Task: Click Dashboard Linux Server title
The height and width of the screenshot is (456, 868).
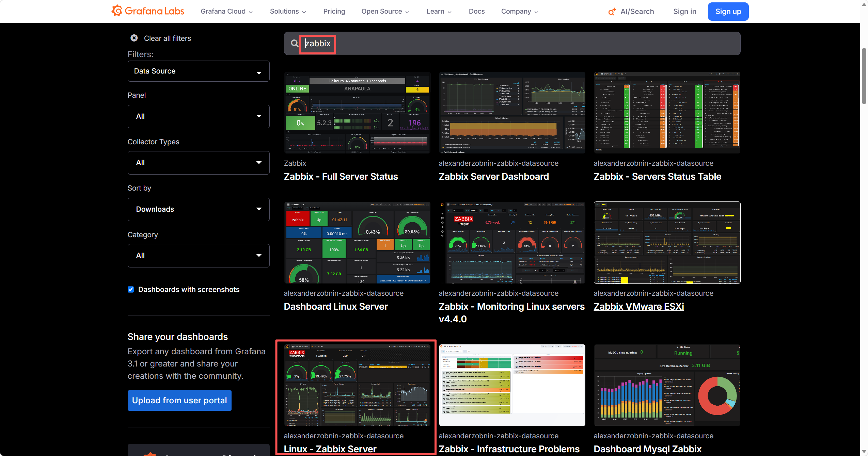Action: click(336, 307)
